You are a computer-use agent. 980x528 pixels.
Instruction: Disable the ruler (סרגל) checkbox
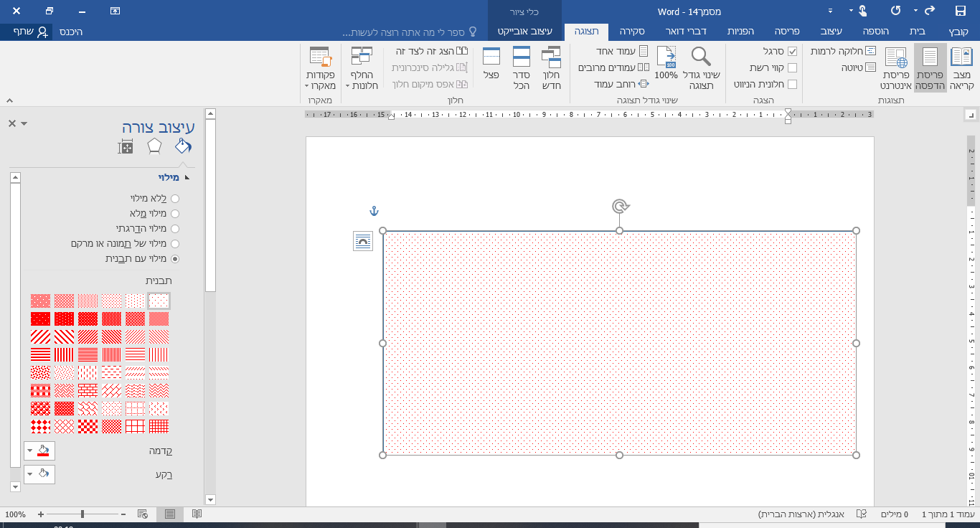pos(792,52)
